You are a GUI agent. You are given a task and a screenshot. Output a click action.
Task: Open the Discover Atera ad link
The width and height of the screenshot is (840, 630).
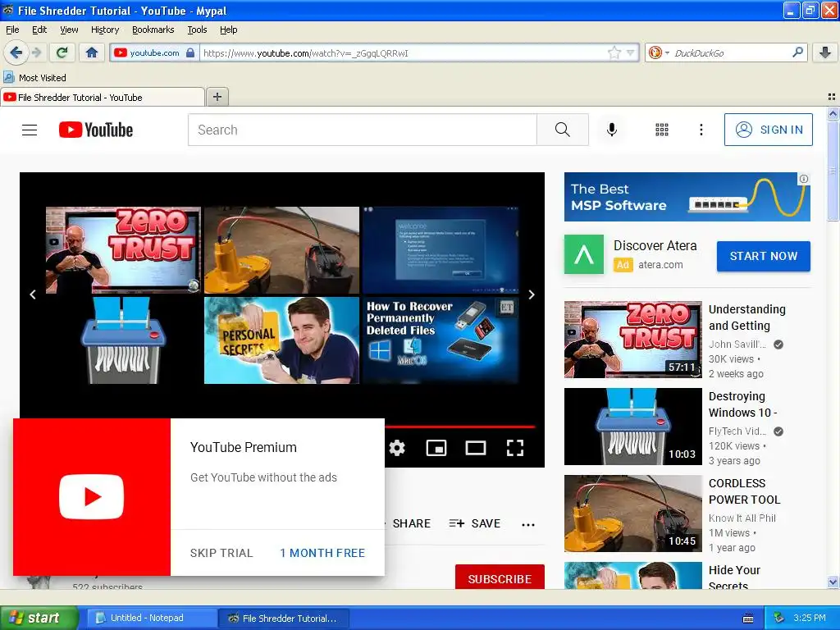(x=655, y=245)
